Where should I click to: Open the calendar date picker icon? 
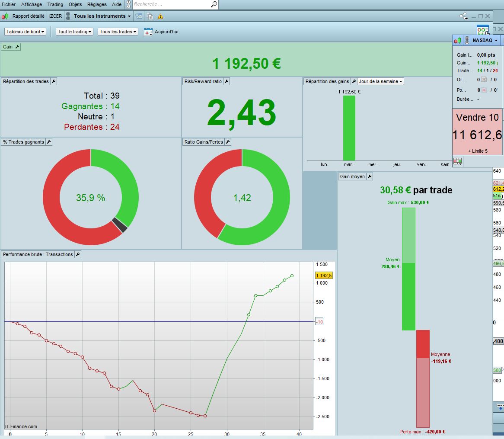(x=148, y=32)
